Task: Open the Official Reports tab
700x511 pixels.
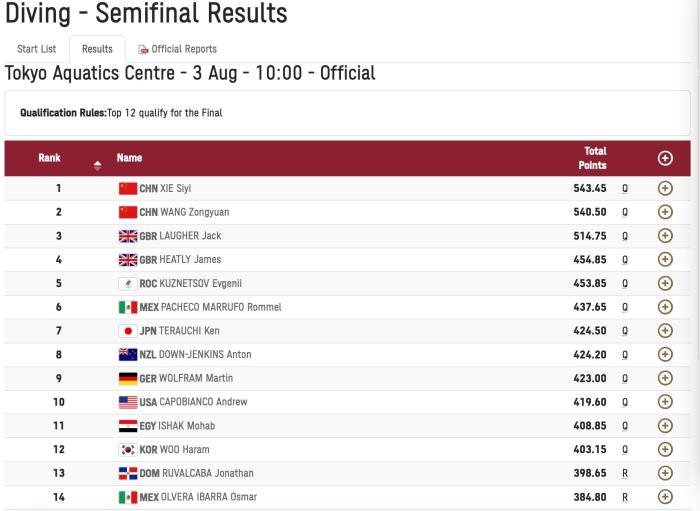Action: coord(177,49)
